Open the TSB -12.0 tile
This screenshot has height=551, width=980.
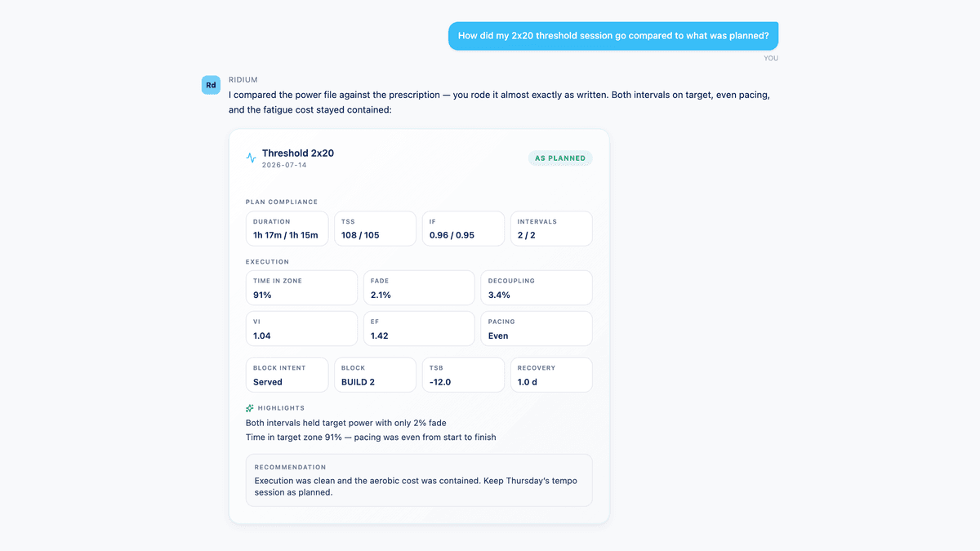[x=463, y=375]
